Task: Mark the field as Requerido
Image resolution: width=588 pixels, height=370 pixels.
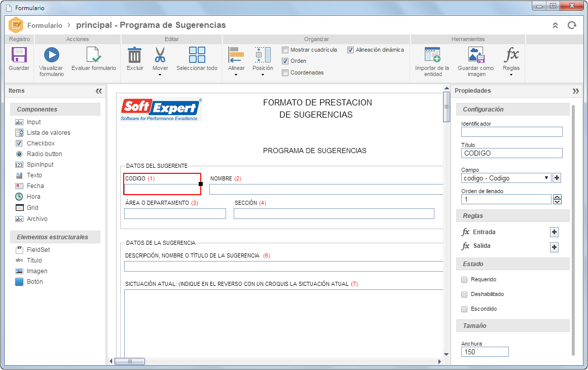Action: pyautogui.click(x=464, y=280)
